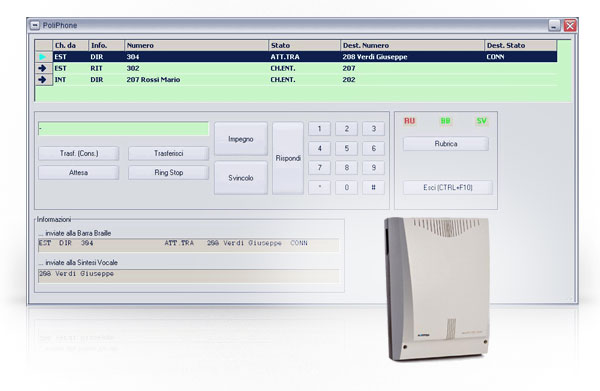Click the Svincolo button

[x=241, y=178]
